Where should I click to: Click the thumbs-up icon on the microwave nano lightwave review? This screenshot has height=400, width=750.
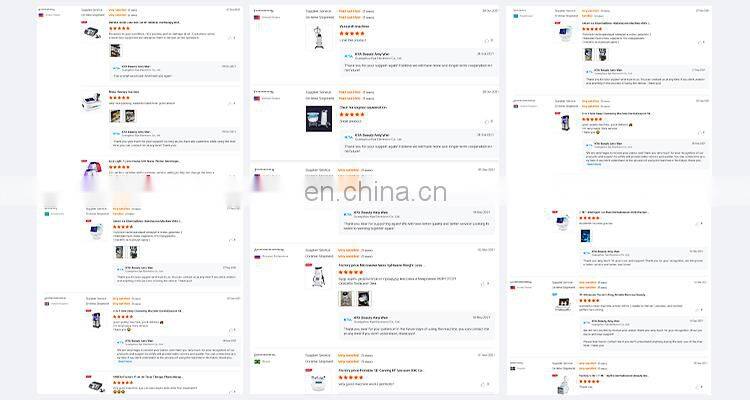pos(483,284)
